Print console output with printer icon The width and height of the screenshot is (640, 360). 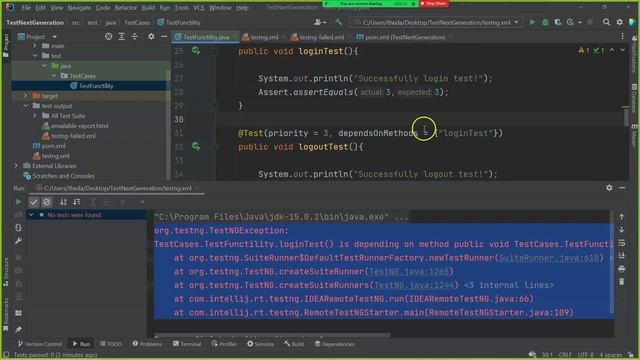[x=622, y=269]
